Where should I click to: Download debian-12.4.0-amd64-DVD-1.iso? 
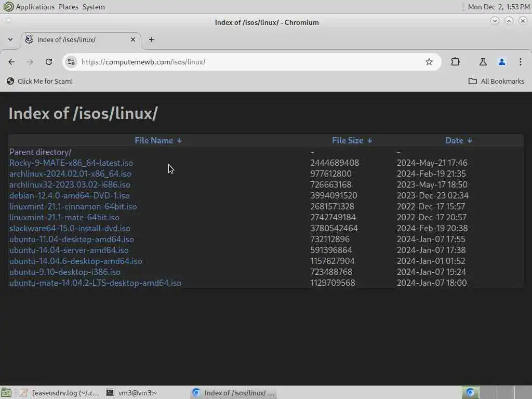(x=69, y=195)
